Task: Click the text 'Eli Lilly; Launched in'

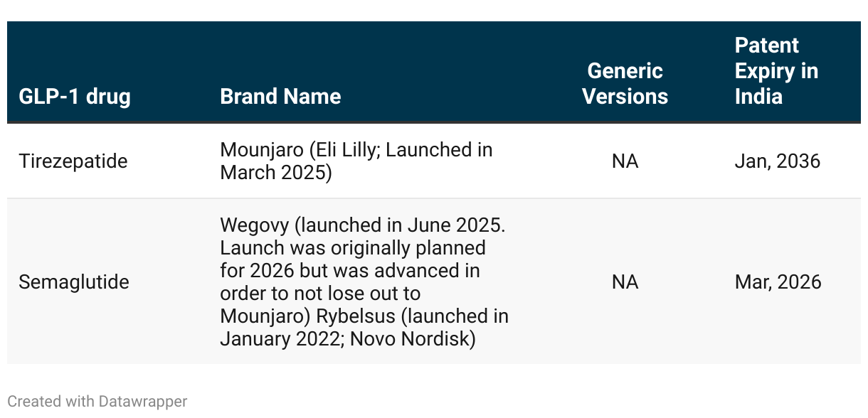Action: point(401,150)
